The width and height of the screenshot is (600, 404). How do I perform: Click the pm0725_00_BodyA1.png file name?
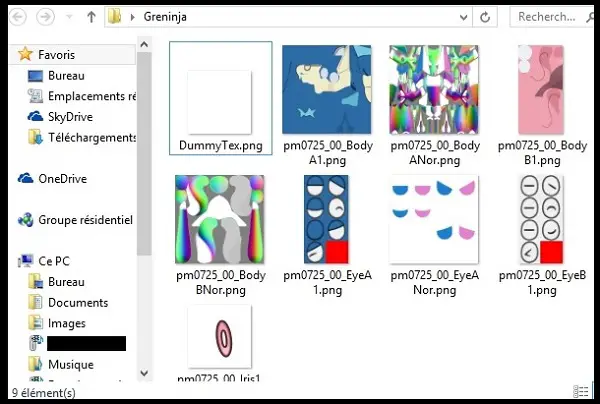(328, 153)
